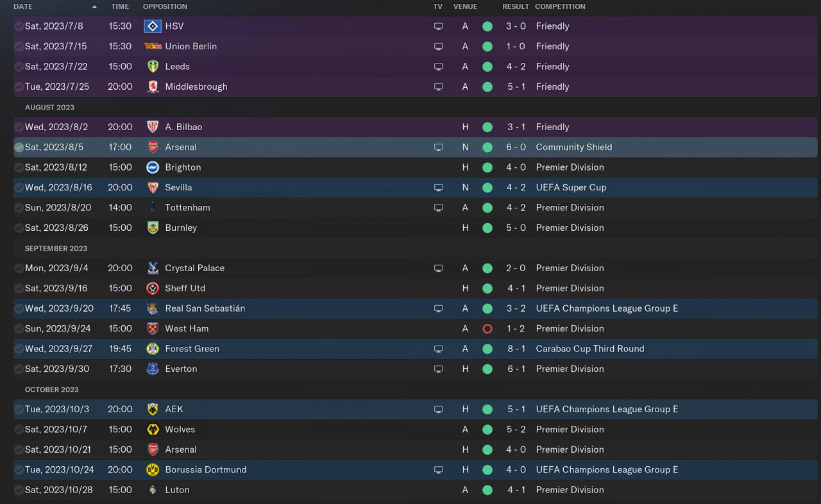Click the Forest Green club badge
The image size is (821, 504).
click(153, 349)
